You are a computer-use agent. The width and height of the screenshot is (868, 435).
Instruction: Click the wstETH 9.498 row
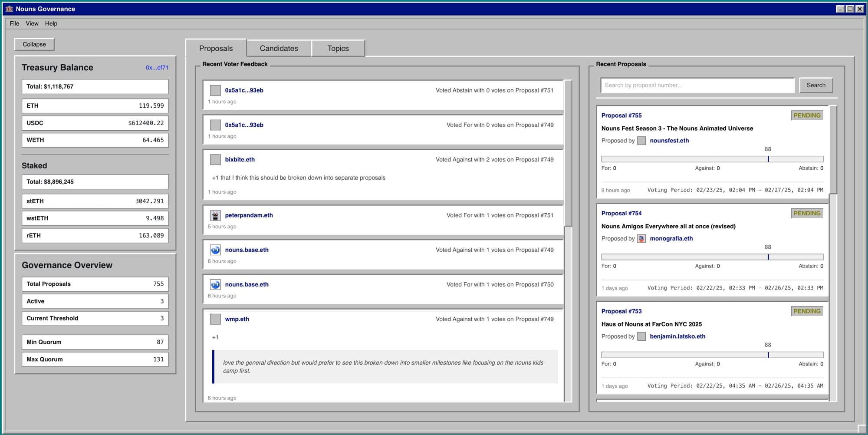(x=95, y=218)
